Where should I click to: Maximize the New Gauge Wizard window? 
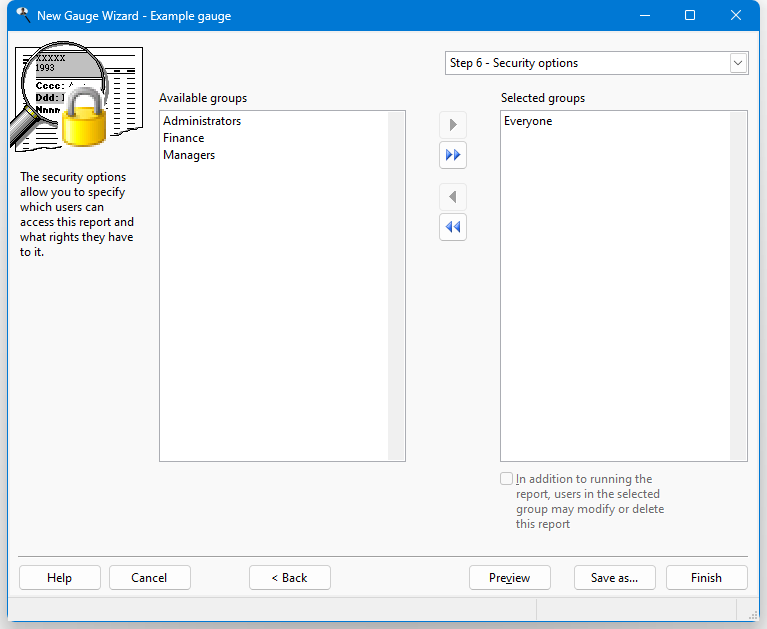point(690,15)
